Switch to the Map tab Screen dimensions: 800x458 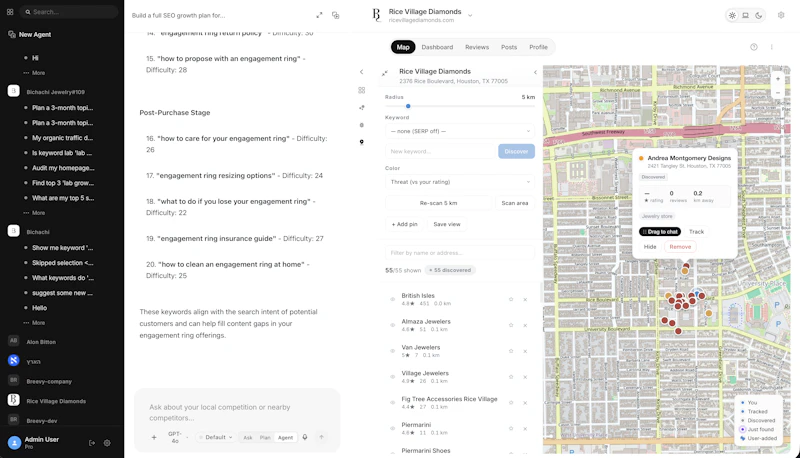tap(403, 47)
